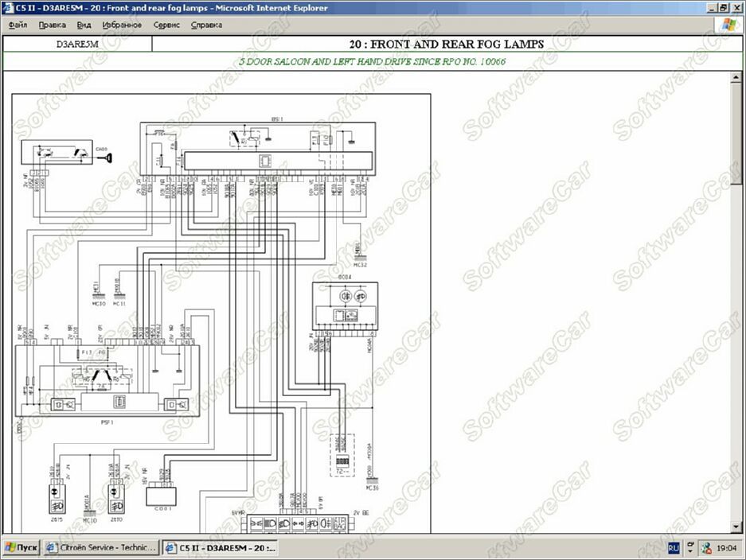Open the Избранное menu
This screenshot has width=746, height=560.
click(x=122, y=25)
